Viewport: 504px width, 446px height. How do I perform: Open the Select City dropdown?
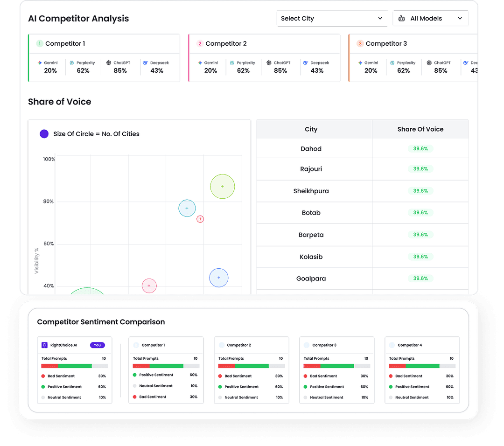pos(332,18)
